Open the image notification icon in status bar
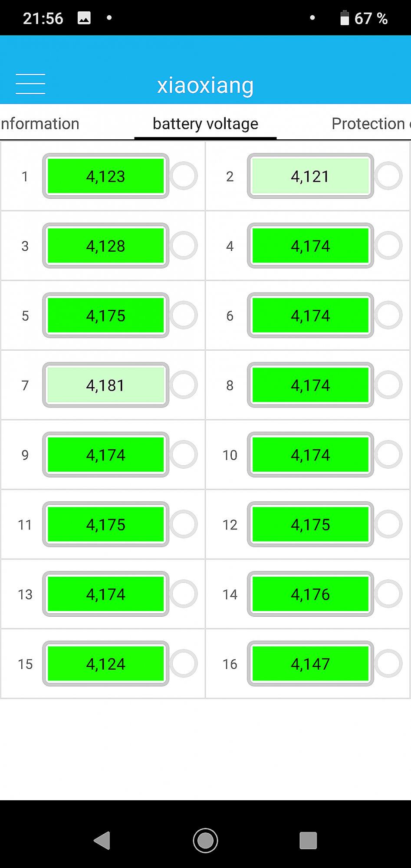411x868 pixels. tap(84, 18)
